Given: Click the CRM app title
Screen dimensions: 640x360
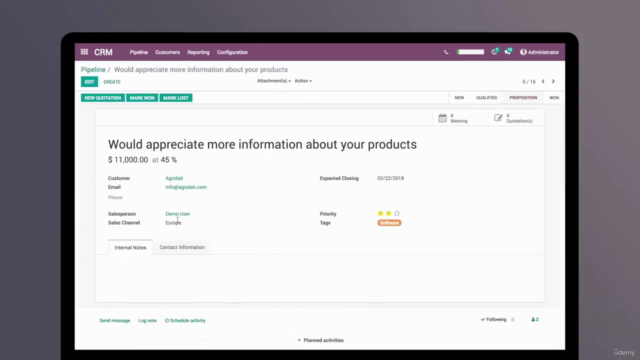Looking at the screenshot, I should click(x=103, y=52).
